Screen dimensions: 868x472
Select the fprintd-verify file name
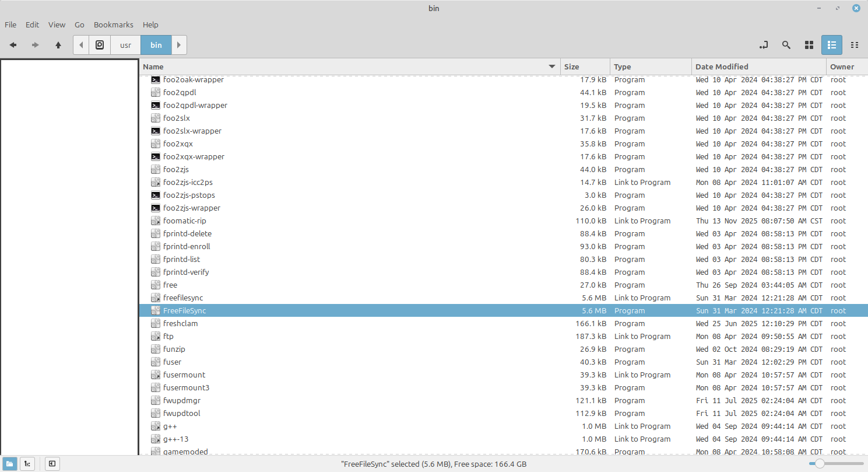point(186,272)
